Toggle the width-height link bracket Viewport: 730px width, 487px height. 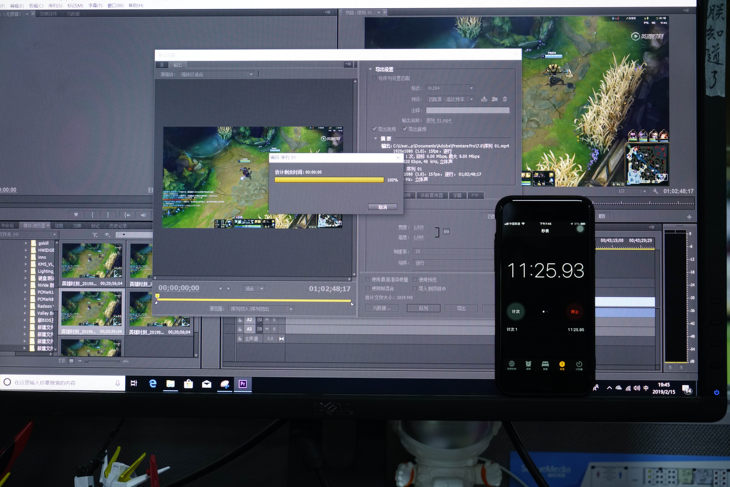pyautogui.click(x=437, y=232)
